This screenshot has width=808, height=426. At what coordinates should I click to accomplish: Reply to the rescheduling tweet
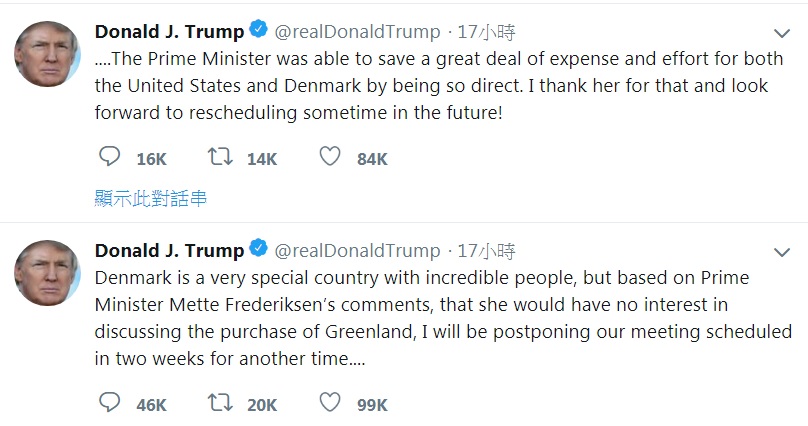point(109,156)
